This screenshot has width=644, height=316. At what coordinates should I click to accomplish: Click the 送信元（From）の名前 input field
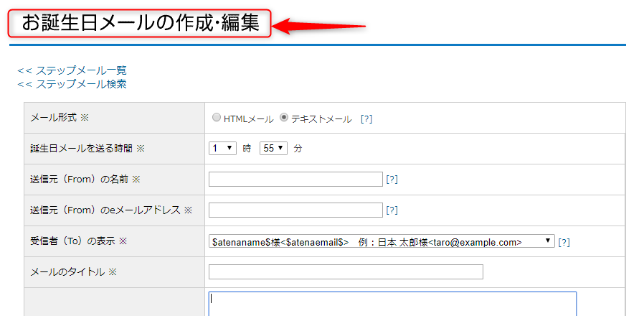click(295, 179)
